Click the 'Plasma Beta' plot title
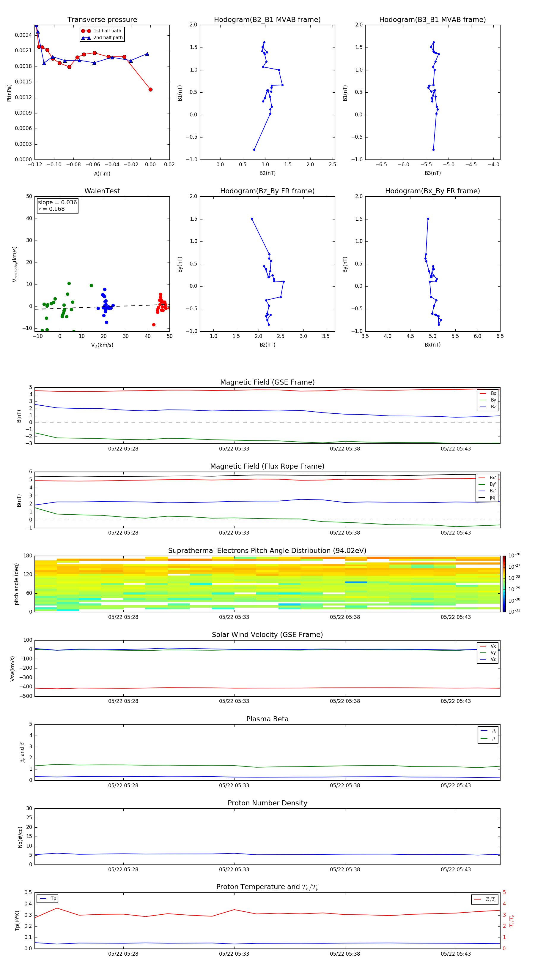 (267, 719)
